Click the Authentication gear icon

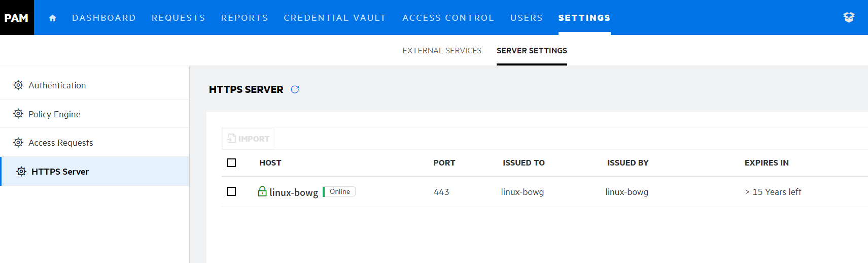click(18, 85)
